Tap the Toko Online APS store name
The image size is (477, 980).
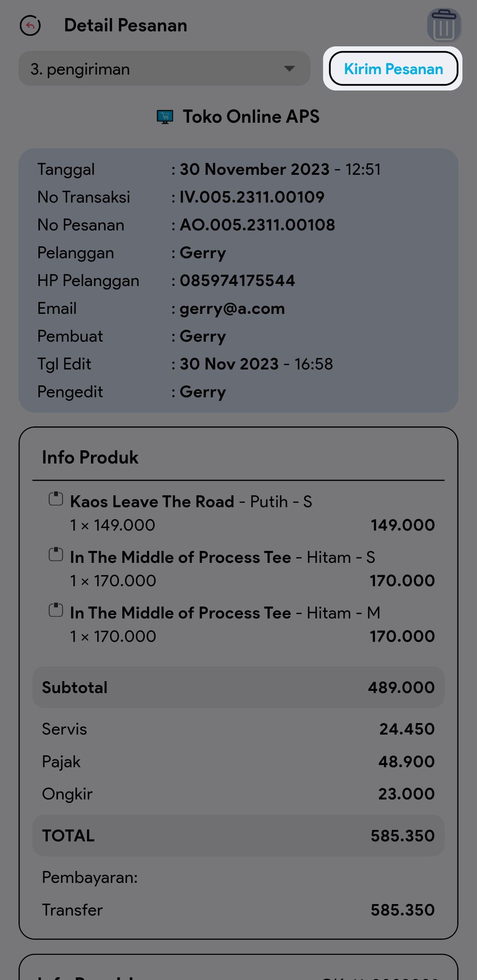tap(251, 117)
